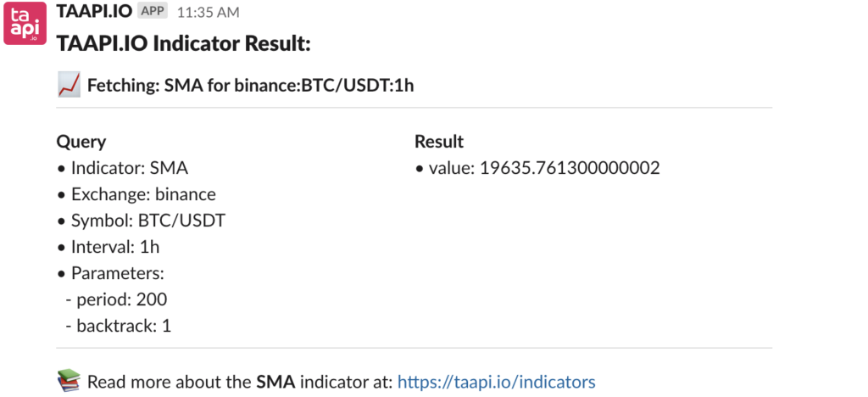Click the TAAPI.IO Indicator Result heading
The width and height of the screenshot is (868, 397).
[x=184, y=44]
